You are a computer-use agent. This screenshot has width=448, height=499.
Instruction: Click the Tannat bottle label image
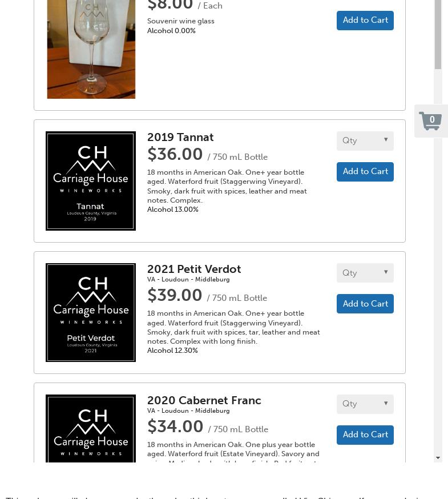91,180
